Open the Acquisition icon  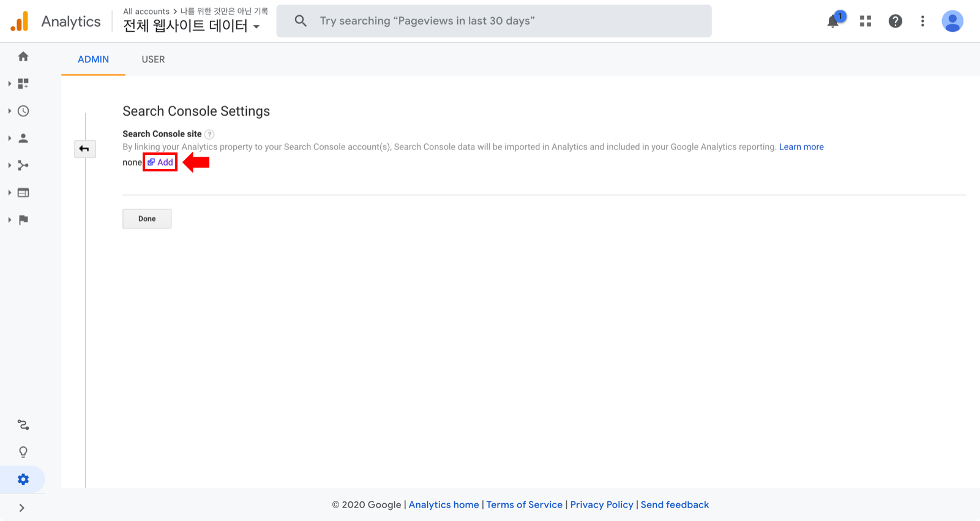click(x=23, y=165)
